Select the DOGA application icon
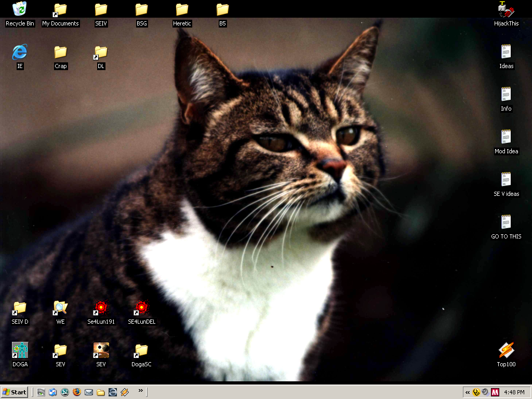Screen dimensions: 532x399 click(20, 350)
